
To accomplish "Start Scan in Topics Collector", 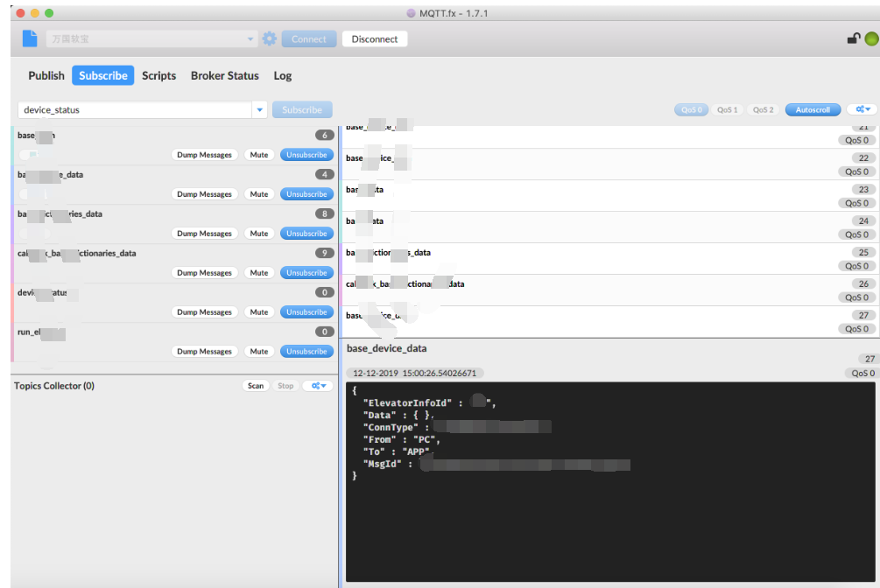I will tap(256, 386).
